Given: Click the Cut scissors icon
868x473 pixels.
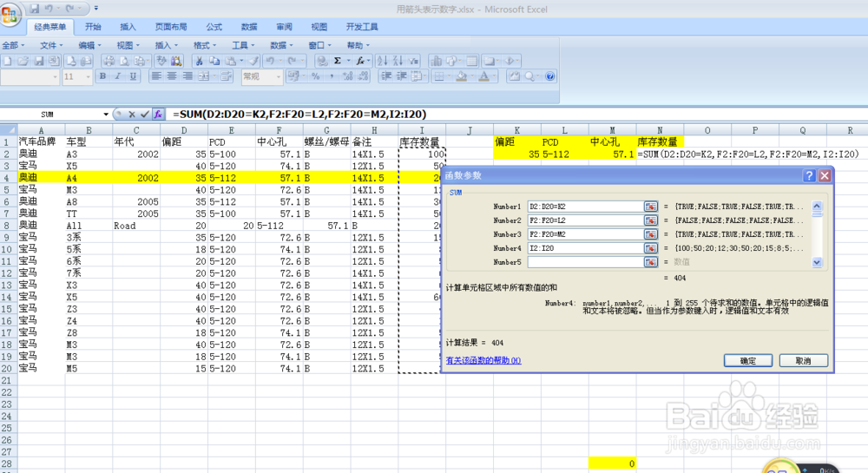Looking at the screenshot, I should pyautogui.click(x=199, y=61).
